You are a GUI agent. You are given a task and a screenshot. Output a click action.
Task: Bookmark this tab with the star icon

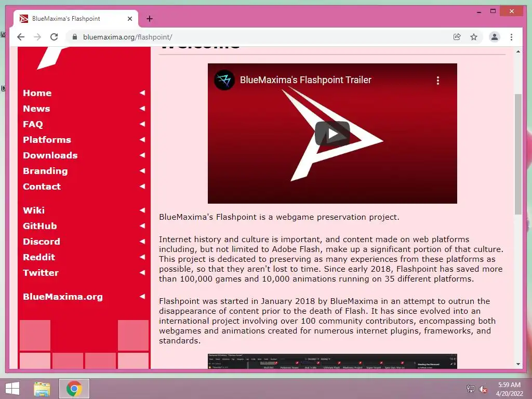click(474, 37)
